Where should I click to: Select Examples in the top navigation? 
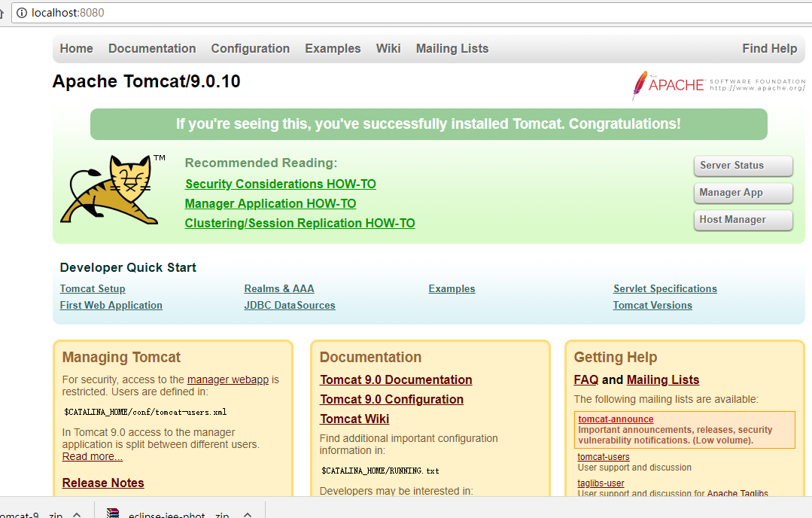tap(333, 48)
